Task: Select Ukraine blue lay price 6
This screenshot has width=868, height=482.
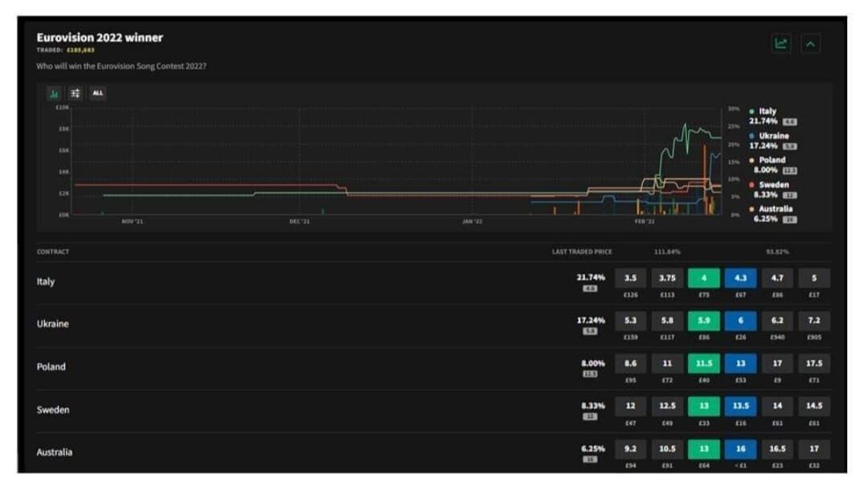Action: pyautogui.click(x=740, y=321)
